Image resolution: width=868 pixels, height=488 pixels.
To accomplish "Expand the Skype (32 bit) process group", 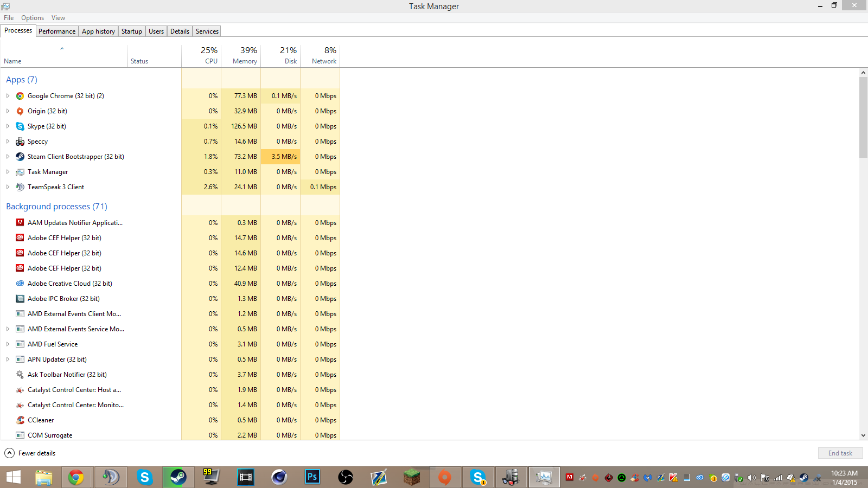I will [8, 126].
